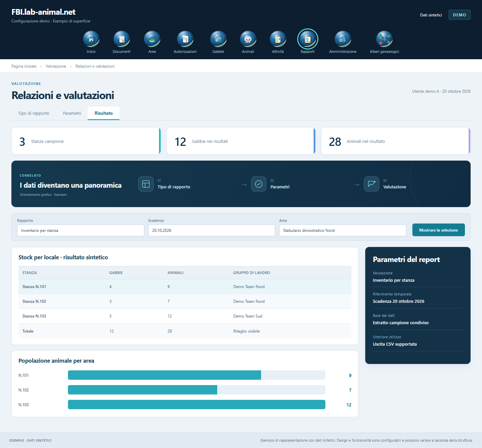
Task: Click Scadenza 20 ottobre 2026 value
Action: [398, 301]
